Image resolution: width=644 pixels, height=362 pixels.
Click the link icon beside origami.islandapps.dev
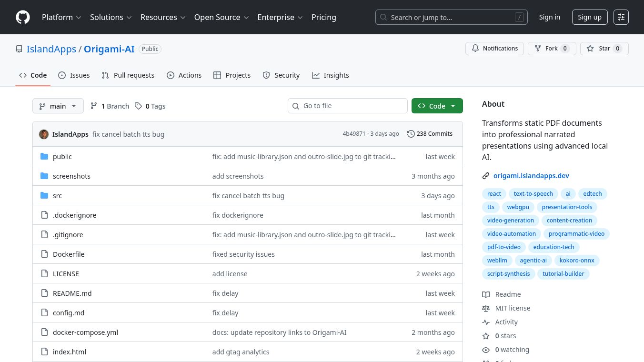tap(486, 176)
